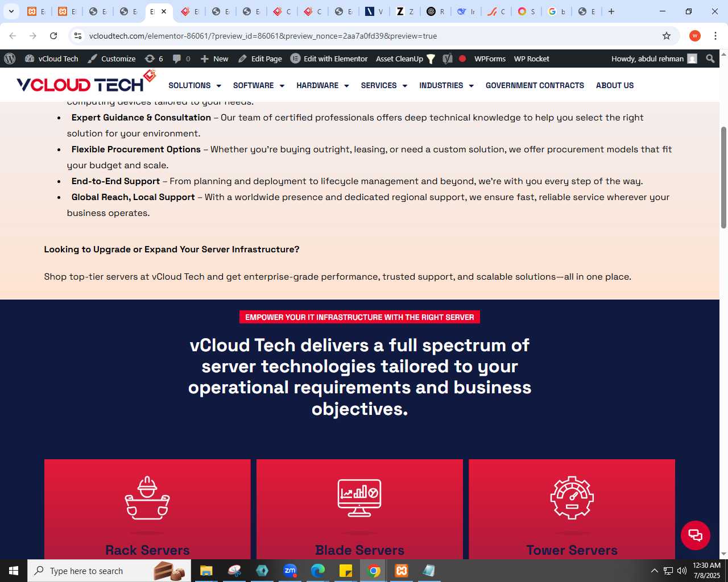Screen dimensions: 728x582
Task: Open Howdy, abdul rehman account menu
Action: tap(654, 59)
